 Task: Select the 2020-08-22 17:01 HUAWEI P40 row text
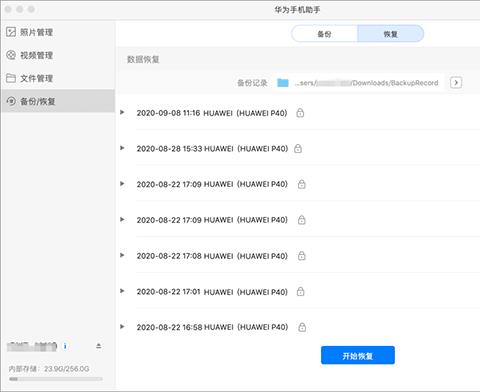click(x=212, y=292)
